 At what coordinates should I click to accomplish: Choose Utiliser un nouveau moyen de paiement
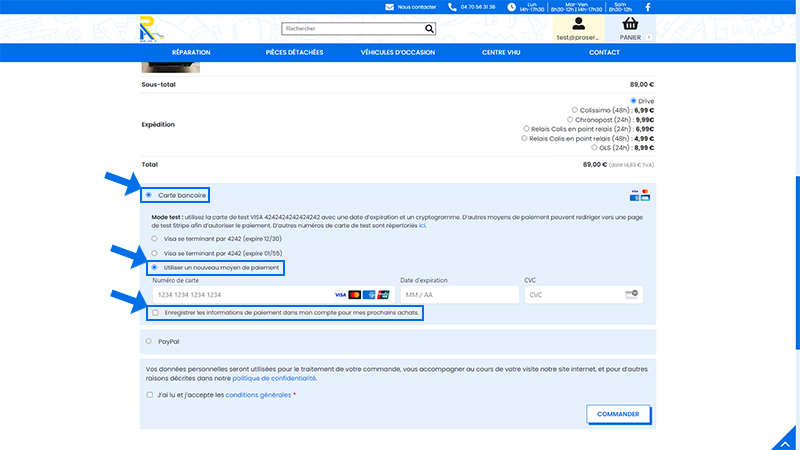(x=154, y=267)
